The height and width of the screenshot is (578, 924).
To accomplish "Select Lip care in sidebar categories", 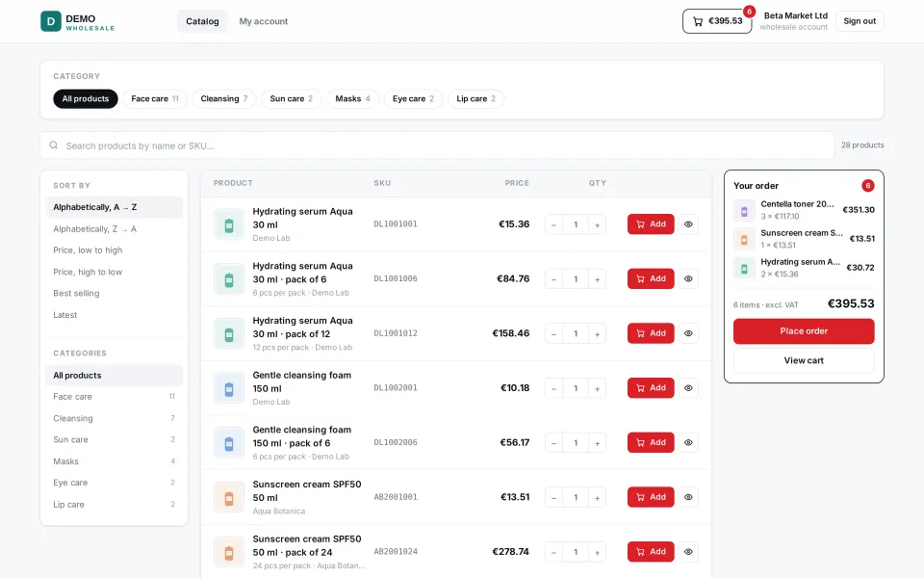I will 115,504.
